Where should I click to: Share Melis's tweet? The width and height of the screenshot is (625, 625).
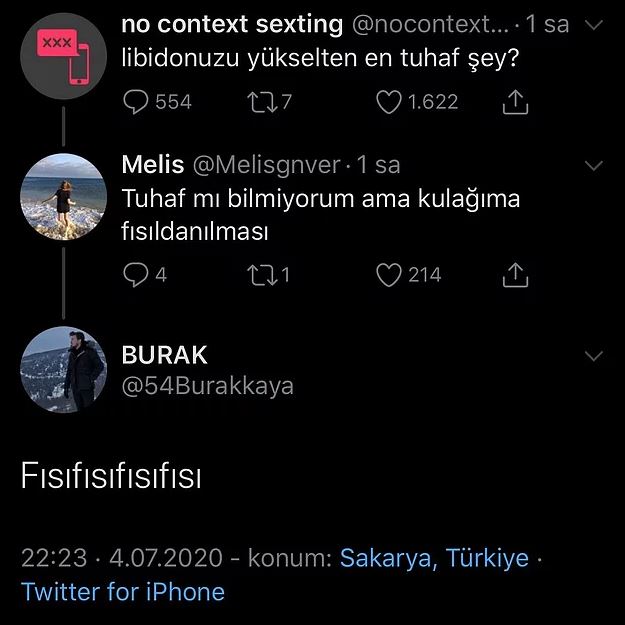pos(514,274)
